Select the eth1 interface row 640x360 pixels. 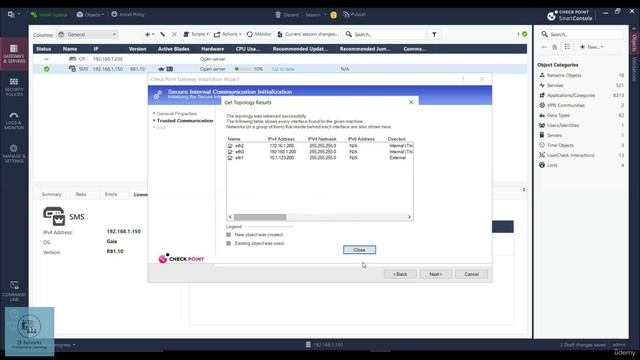tap(320, 158)
